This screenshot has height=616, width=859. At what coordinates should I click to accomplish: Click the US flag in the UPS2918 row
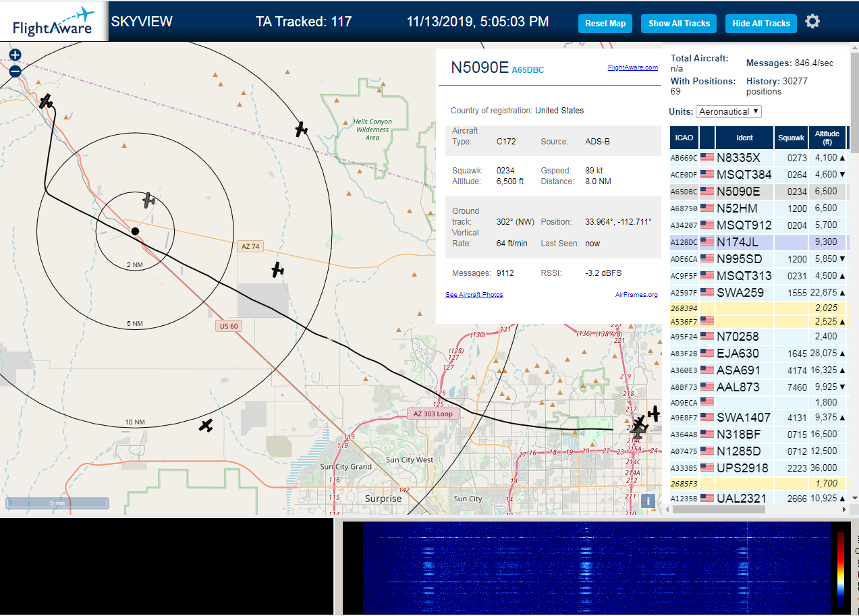click(707, 468)
